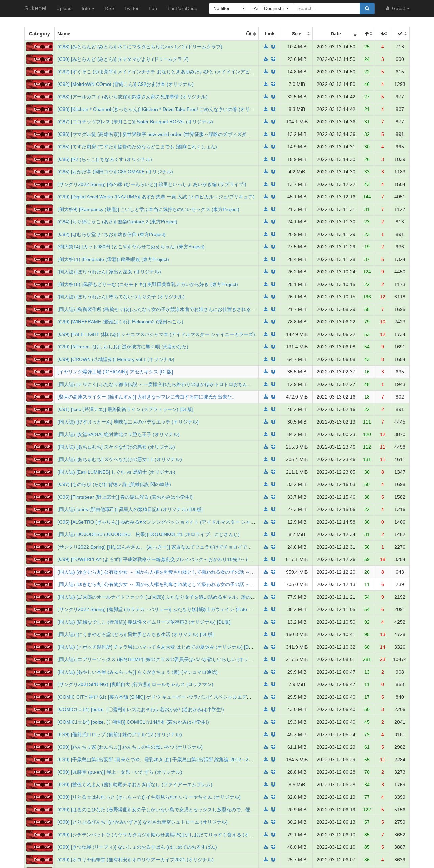434x868 pixels.
Task: Open the RSS feed link
Action: pos(110,8)
